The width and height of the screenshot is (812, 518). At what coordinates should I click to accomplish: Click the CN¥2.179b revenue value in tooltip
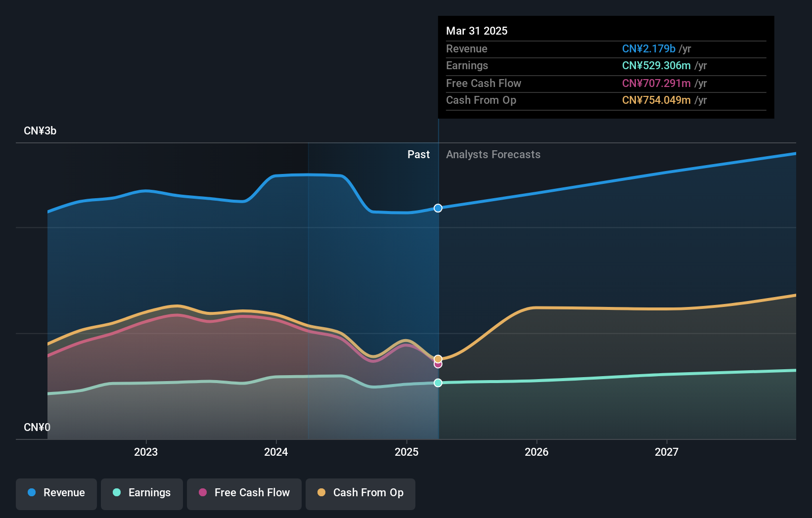pyautogui.click(x=649, y=48)
